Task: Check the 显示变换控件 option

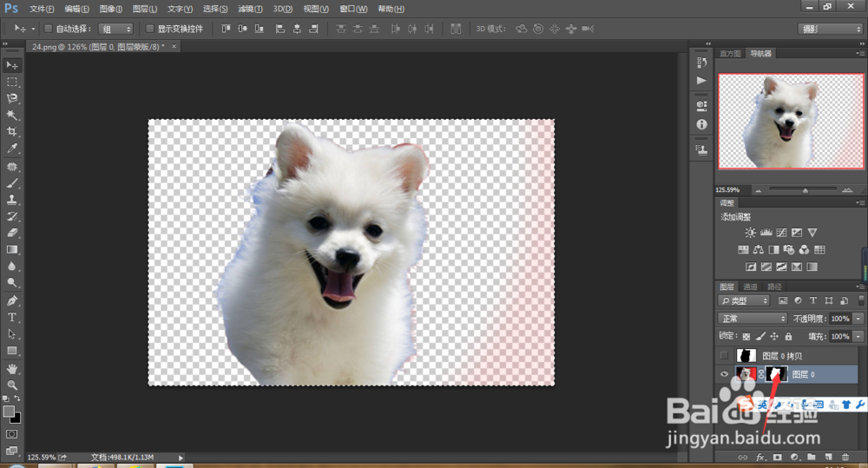Action: (x=150, y=29)
